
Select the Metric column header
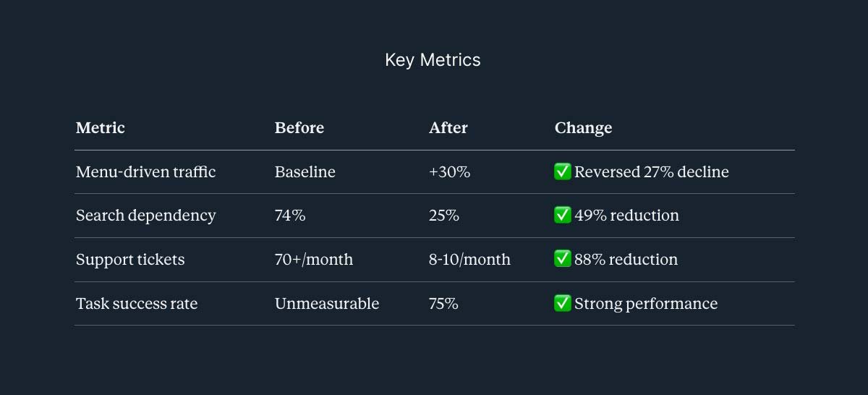[x=101, y=128]
